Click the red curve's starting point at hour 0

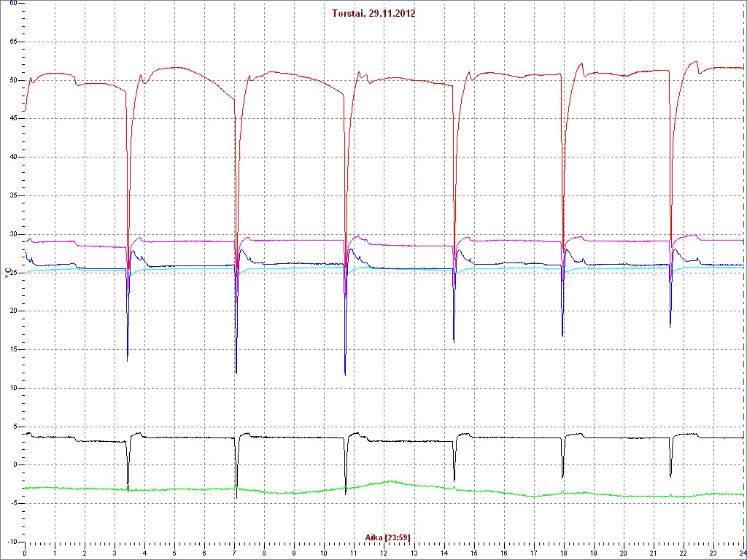25,111
